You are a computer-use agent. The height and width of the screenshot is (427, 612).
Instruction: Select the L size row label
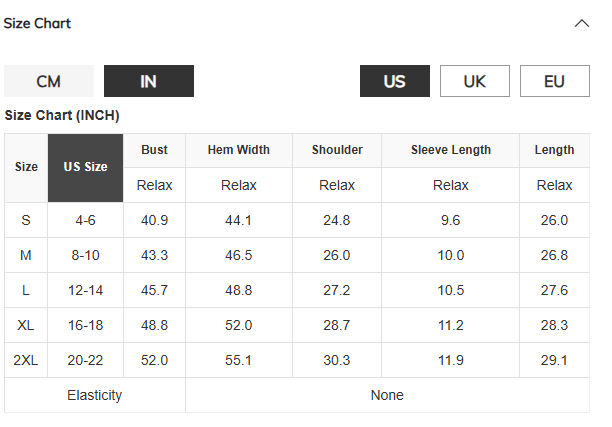[x=26, y=290]
